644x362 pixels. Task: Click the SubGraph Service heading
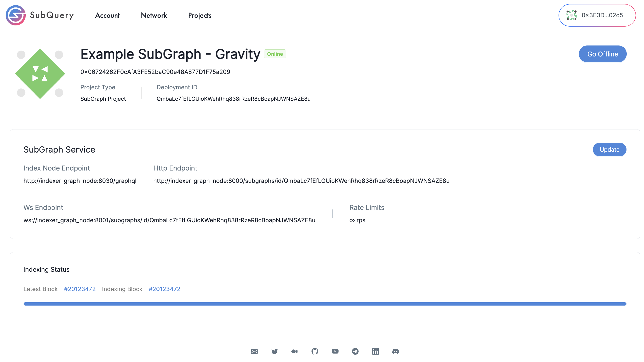59,150
